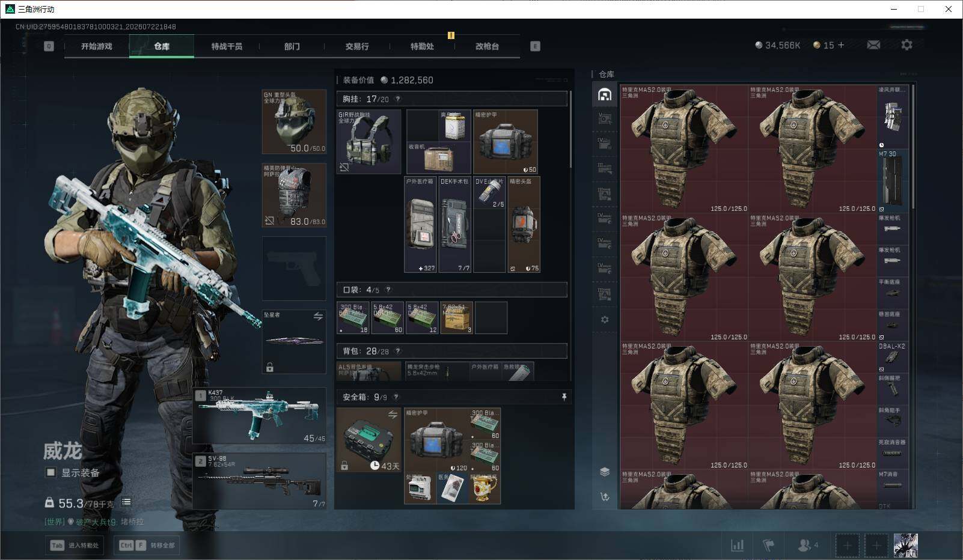Open the settings gear in top bar

[x=906, y=45]
